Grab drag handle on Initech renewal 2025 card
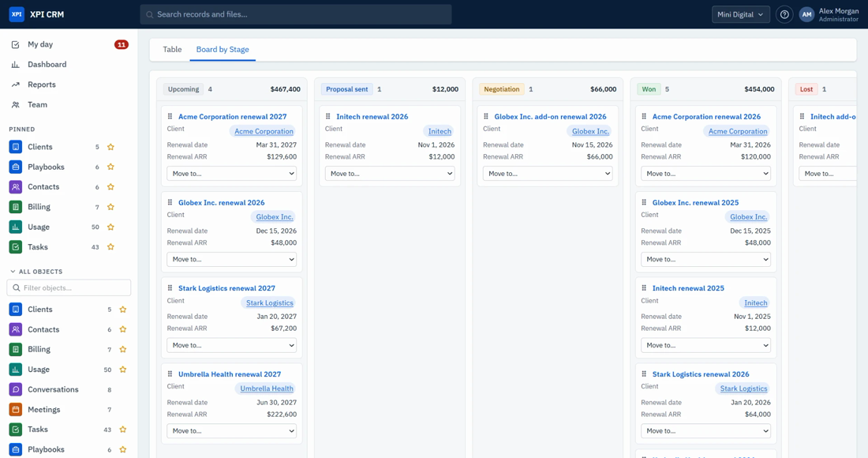Image resolution: width=868 pixels, height=458 pixels. (644, 288)
